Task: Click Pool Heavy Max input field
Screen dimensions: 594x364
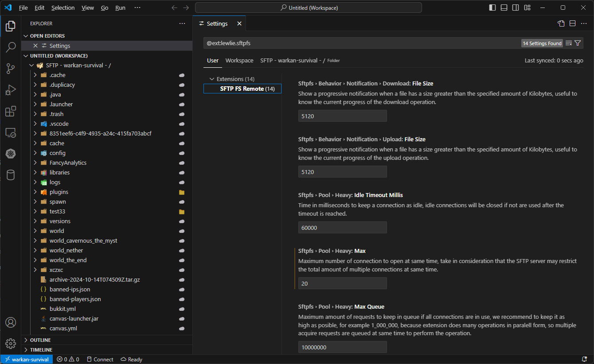Action: pyautogui.click(x=343, y=283)
